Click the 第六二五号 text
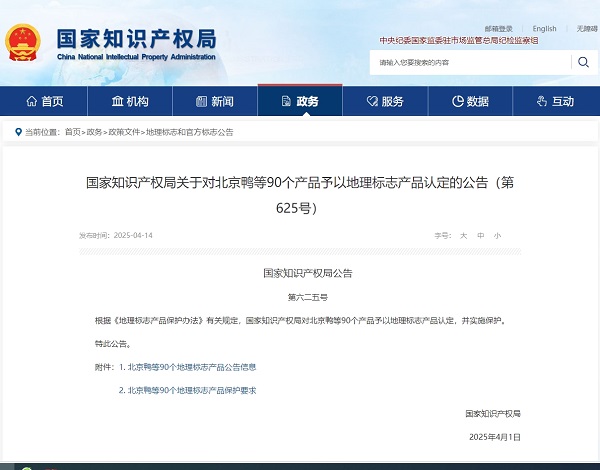This screenshot has height=470, width=600. (x=308, y=297)
